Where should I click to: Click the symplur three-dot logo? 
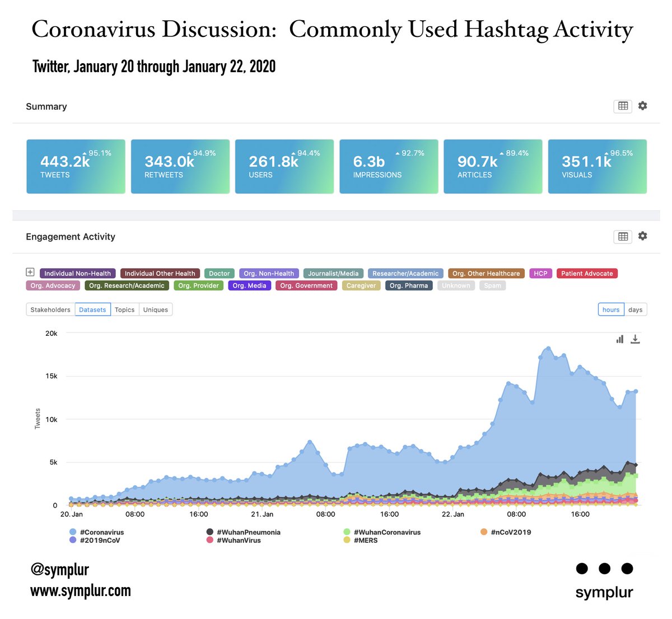pos(604,569)
